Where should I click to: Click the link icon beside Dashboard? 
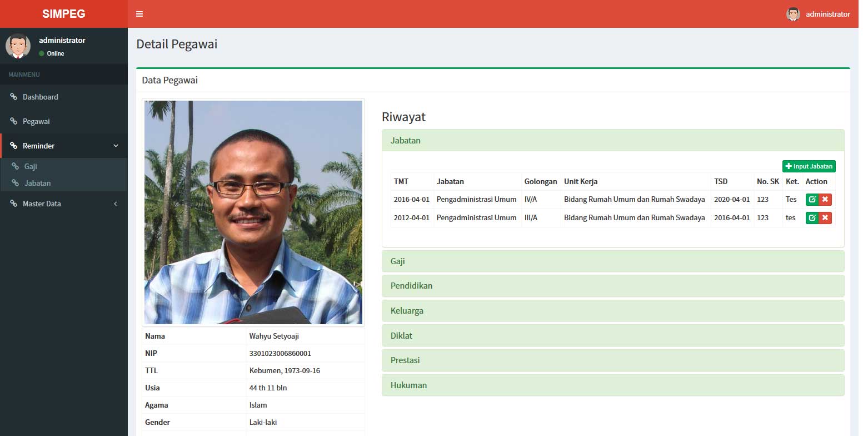pyautogui.click(x=14, y=97)
